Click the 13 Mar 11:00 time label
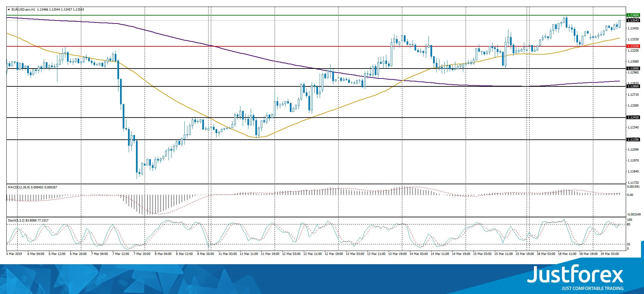The height and width of the screenshot is (294, 644). tap(376, 254)
